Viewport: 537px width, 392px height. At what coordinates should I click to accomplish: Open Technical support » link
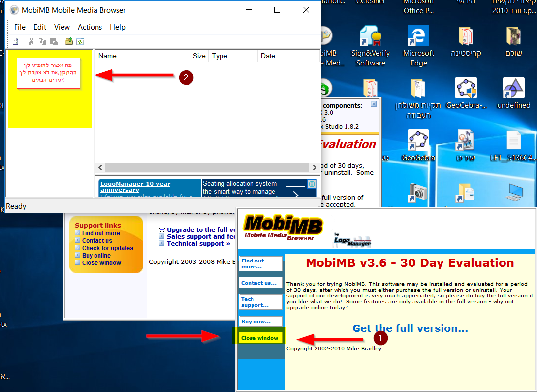point(199,243)
